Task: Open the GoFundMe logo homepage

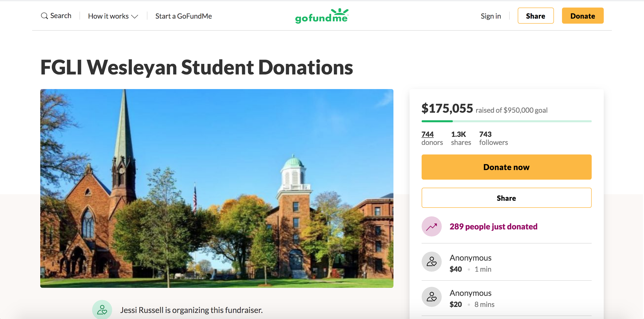Action: (x=322, y=16)
